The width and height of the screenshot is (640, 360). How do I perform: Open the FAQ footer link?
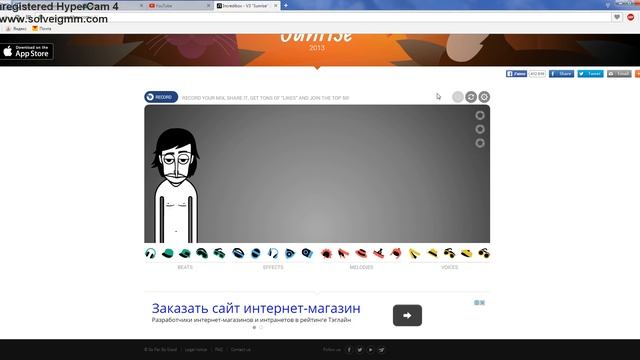coord(219,349)
